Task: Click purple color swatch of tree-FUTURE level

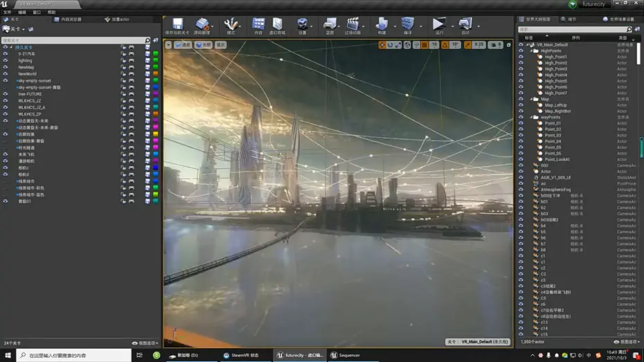Action: 156,94
